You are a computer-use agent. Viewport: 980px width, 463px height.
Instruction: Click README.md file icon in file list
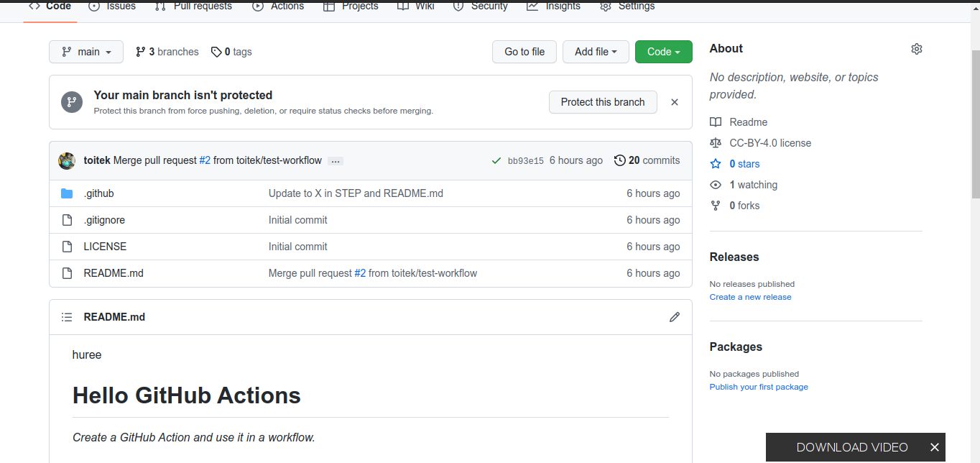(67, 273)
